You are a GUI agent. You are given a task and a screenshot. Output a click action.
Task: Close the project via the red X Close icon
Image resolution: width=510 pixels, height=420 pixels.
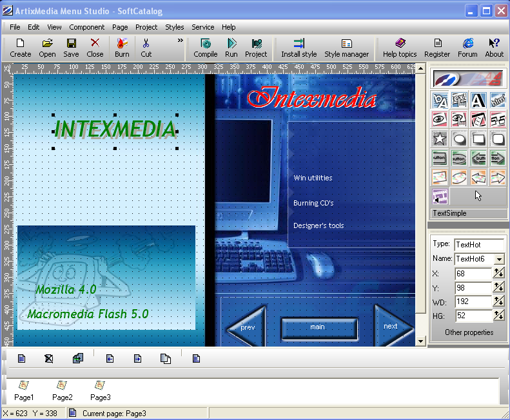(95, 48)
